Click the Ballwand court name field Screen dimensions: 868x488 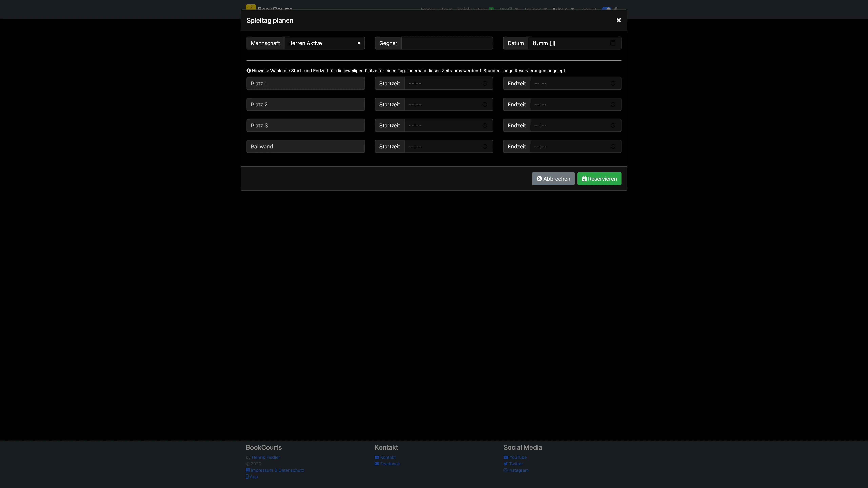click(305, 147)
